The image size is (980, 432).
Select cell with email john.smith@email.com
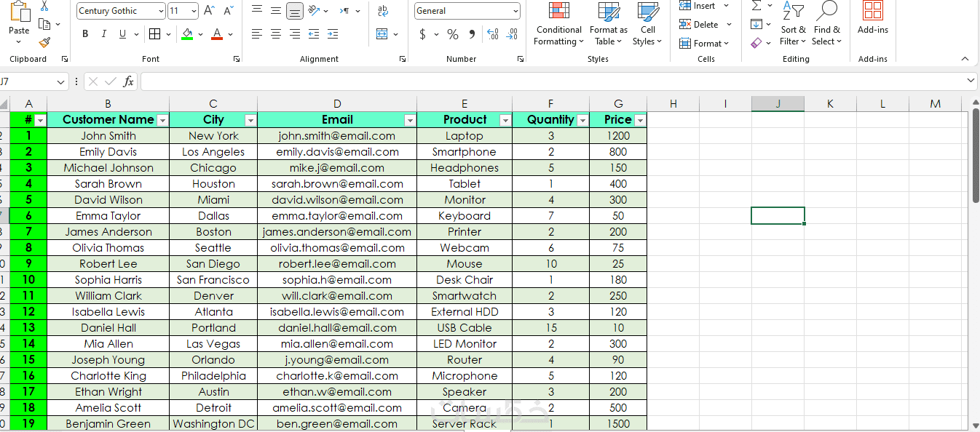337,136
